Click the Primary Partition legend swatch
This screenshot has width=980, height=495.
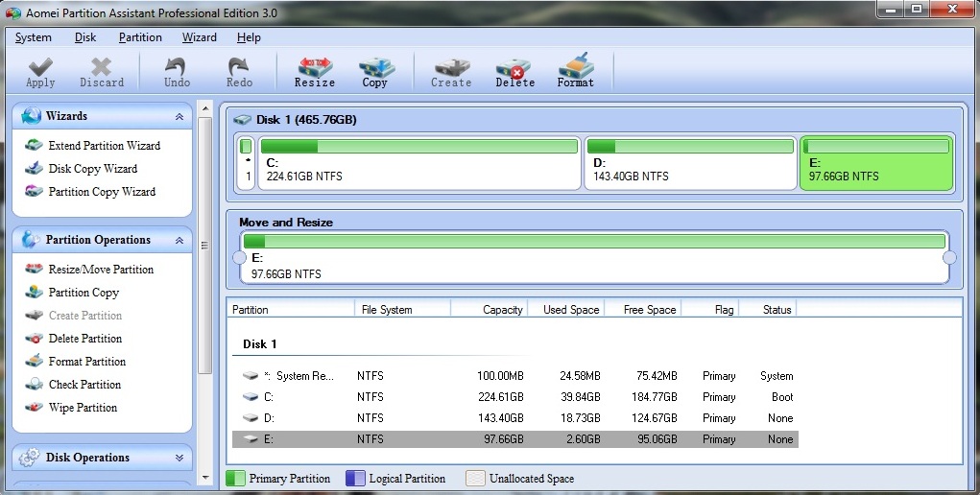click(235, 479)
